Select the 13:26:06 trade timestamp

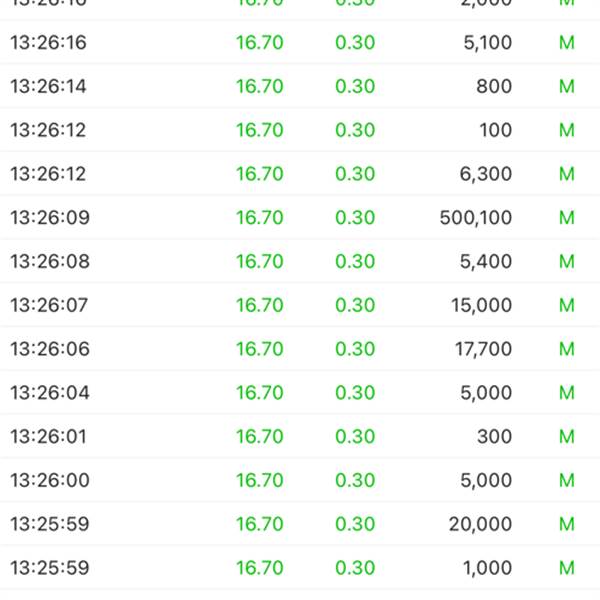tap(49, 349)
